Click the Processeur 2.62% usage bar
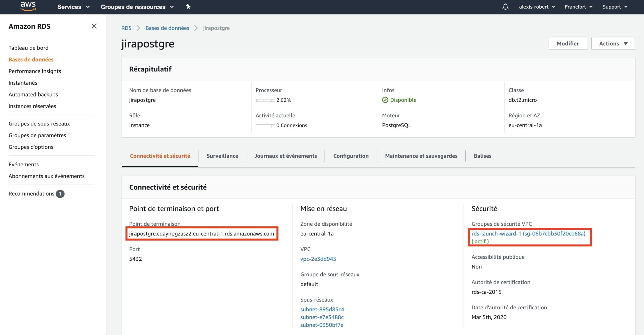 coord(265,100)
